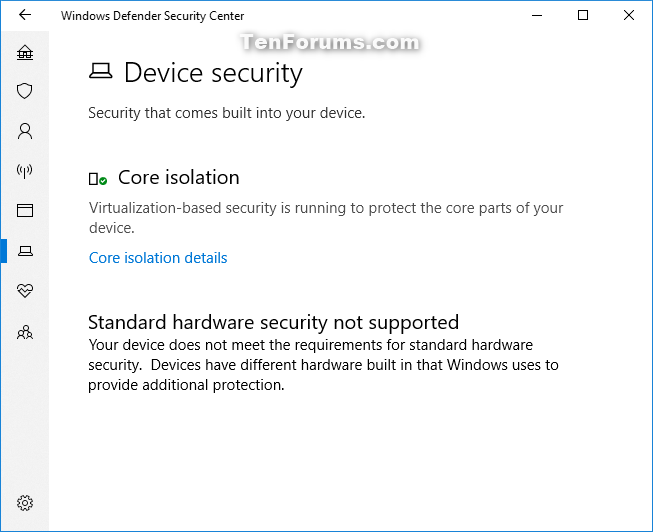Click the Core isolation heading
The image size is (653, 532).
[179, 177]
